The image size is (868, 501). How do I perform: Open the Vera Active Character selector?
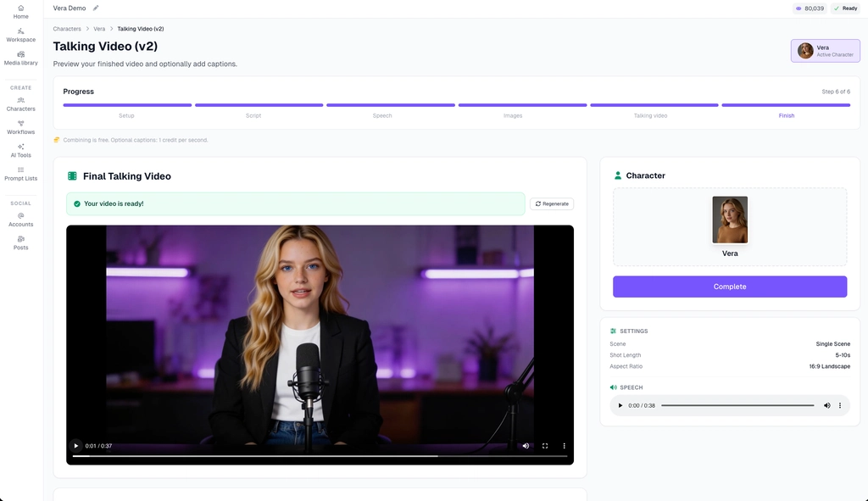pyautogui.click(x=819, y=51)
